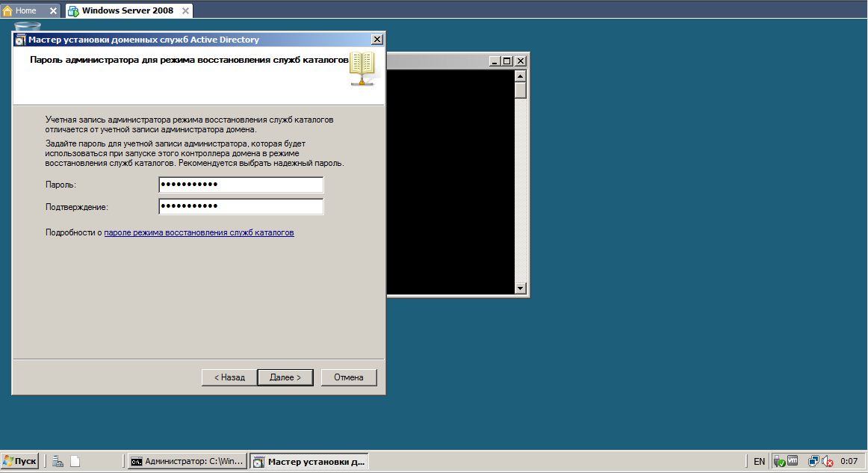Click the taskbar clock showing 0:07

point(849,461)
